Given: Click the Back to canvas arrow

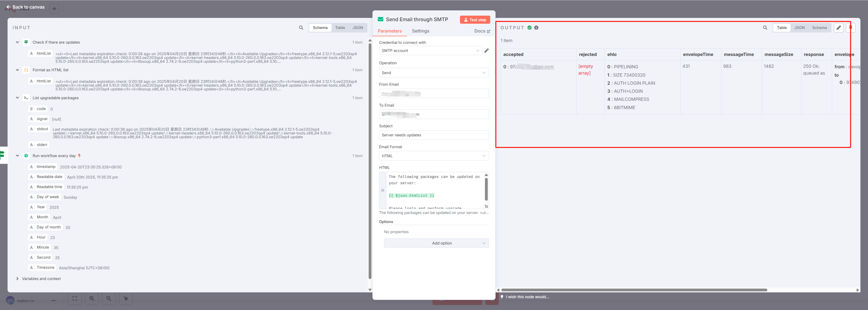Looking at the screenshot, I should point(8,7).
